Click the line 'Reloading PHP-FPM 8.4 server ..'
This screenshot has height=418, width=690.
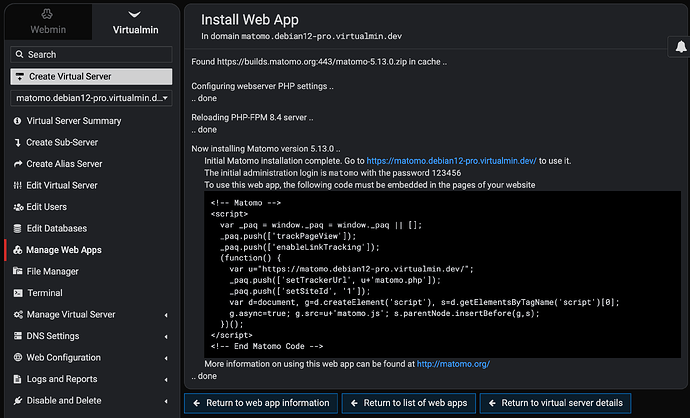point(252,117)
